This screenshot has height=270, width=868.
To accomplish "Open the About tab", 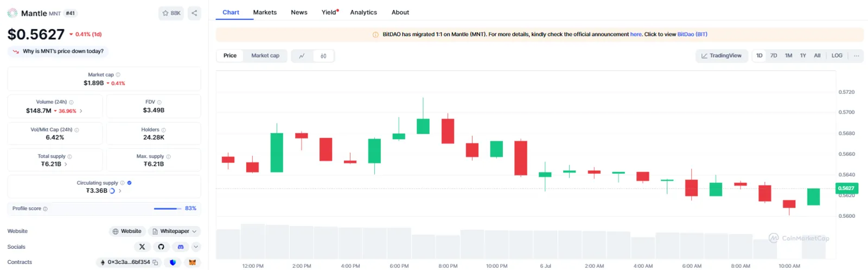I will 400,12.
